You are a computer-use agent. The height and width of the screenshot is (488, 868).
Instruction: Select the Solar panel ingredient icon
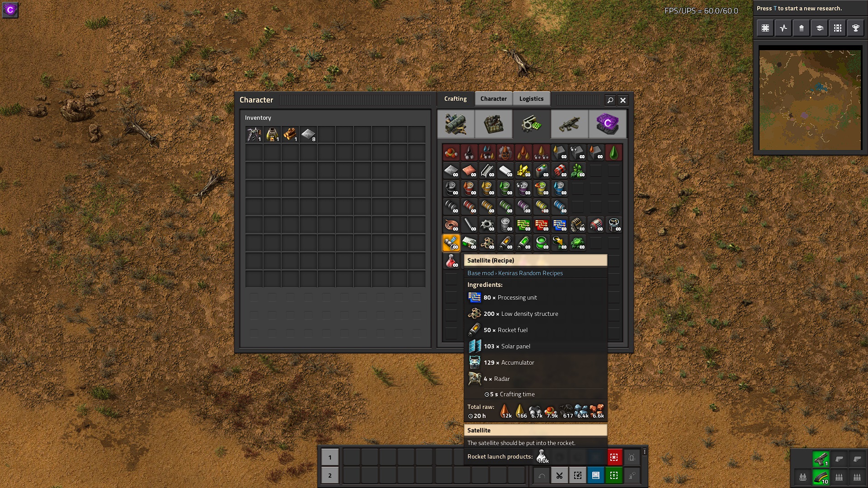(x=475, y=346)
